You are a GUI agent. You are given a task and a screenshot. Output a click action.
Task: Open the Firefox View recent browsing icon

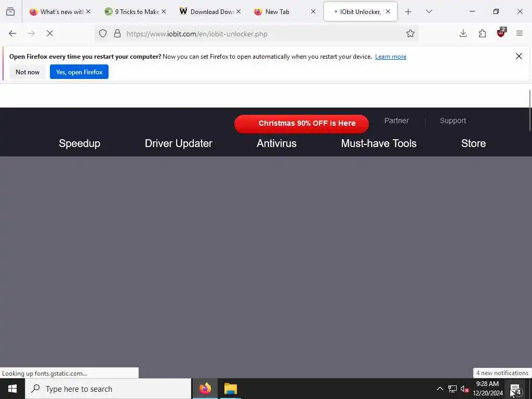point(10,12)
